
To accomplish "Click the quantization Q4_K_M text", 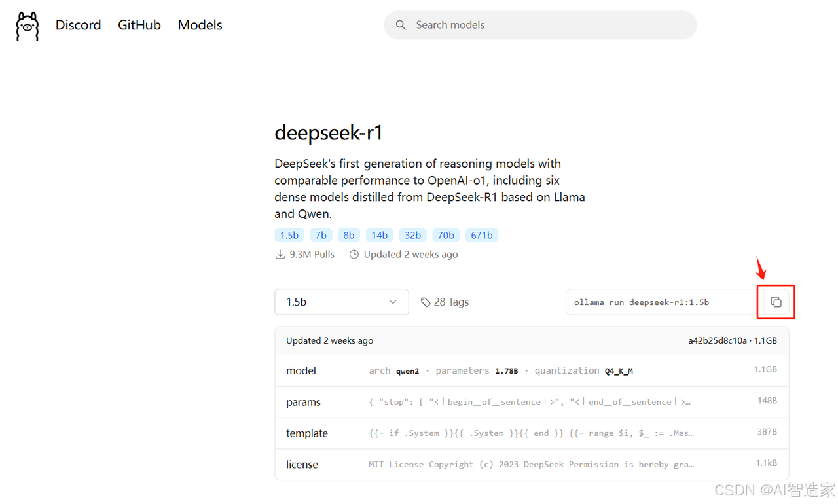I will (583, 370).
